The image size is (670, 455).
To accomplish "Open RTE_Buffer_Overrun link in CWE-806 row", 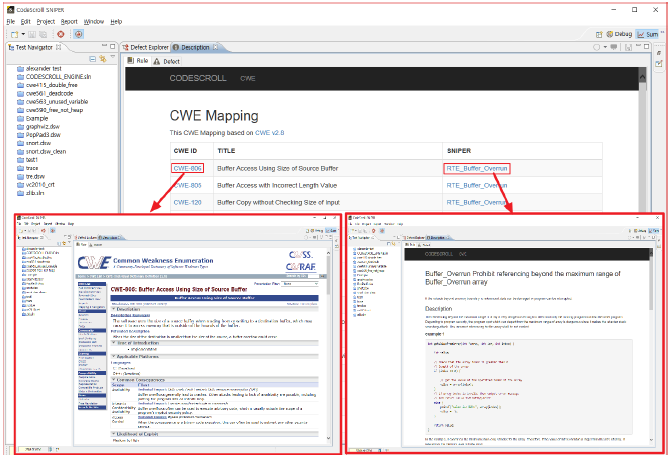I will 477,168.
